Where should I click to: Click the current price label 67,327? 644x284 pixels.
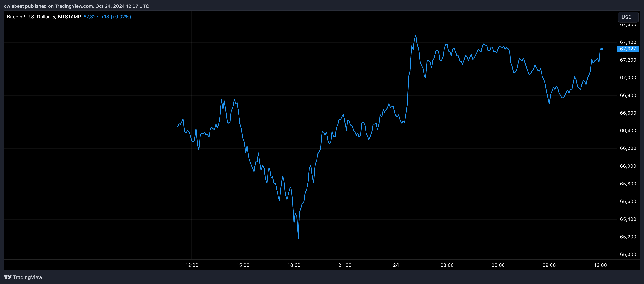(628, 49)
